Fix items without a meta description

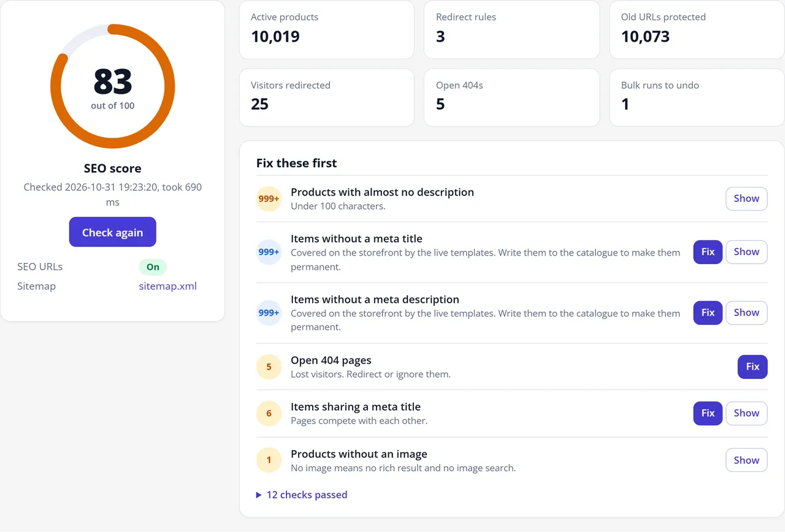tap(708, 313)
